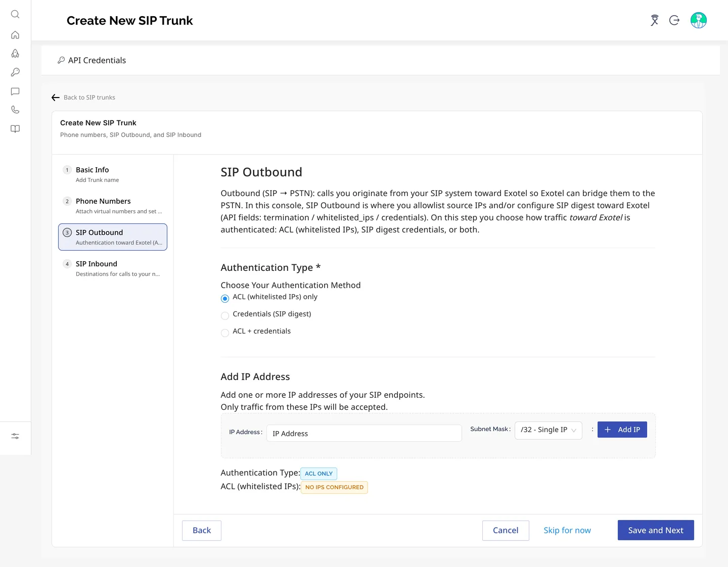Click API Credentials label
Viewport: 728px width, 567px height.
click(x=97, y=60)
